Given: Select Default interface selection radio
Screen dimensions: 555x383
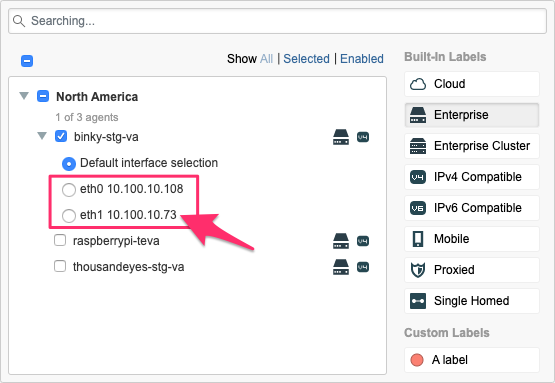Looking at the screenshot, I should click(x=69, y=164).
